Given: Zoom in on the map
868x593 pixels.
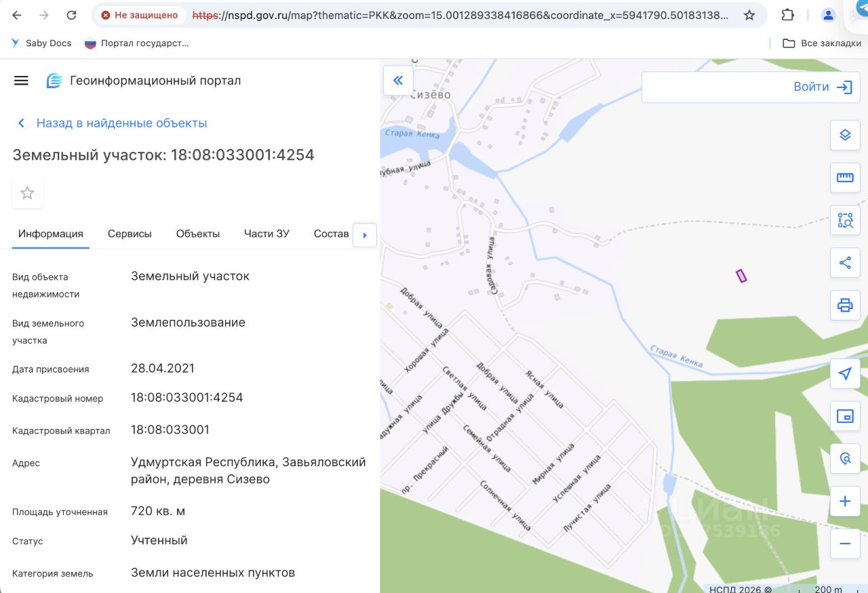Looking at the screenshot, I should (x=845, y=502).
